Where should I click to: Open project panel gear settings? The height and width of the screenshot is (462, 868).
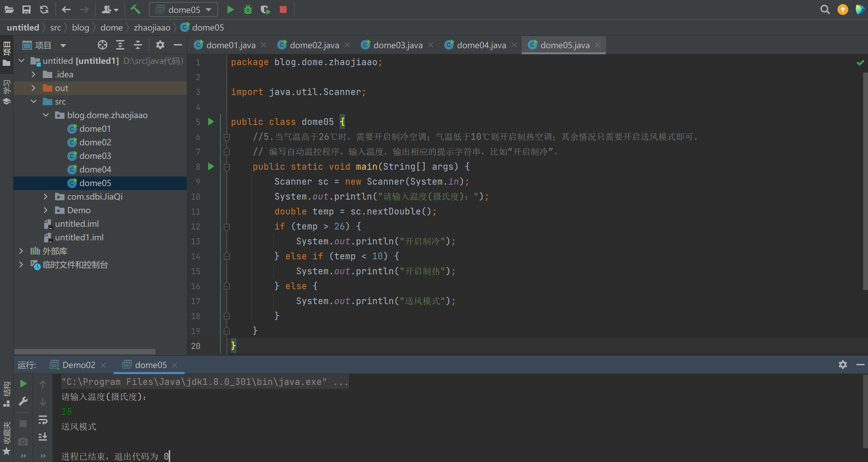160,45
